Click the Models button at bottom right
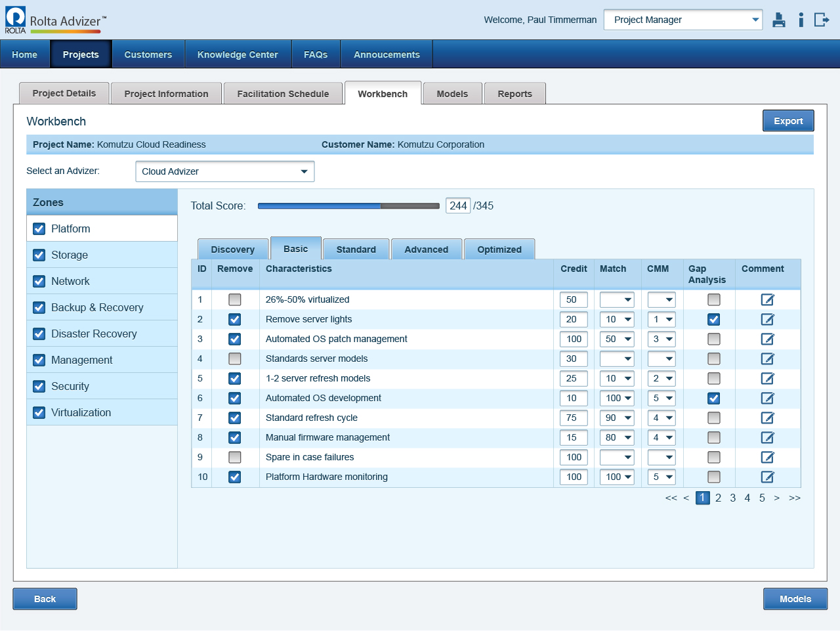 pyautogui.click(x=795, y=599)
